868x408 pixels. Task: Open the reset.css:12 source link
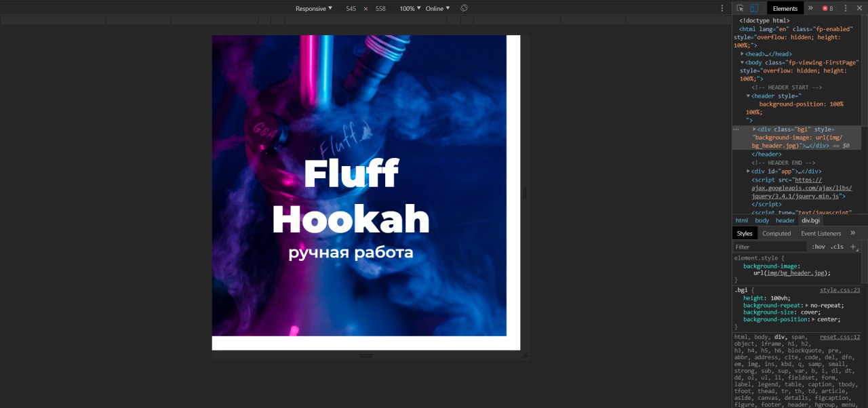click(x=840, y=337)
